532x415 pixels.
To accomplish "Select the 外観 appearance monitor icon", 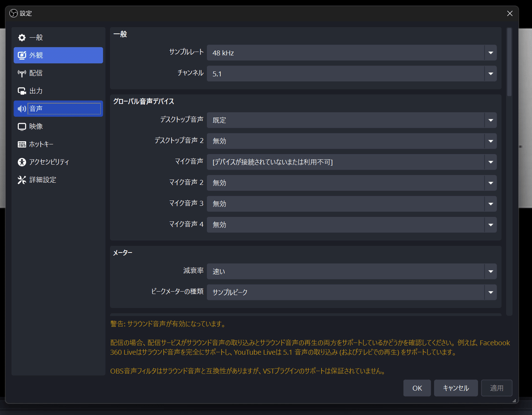I will click(x=22, y=55).
